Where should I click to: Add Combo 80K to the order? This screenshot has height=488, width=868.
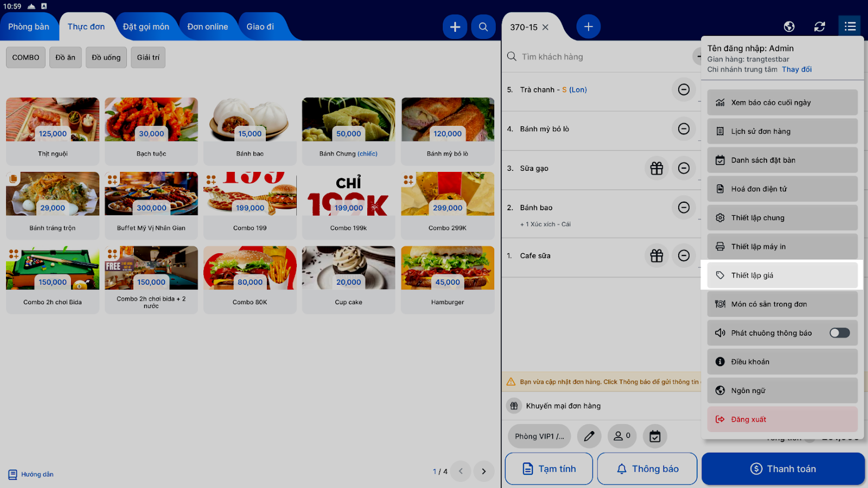(250, 280)
